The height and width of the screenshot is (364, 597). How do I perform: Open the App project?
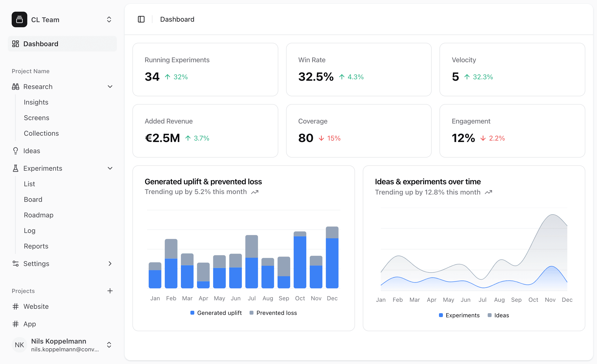click(30, 324)
